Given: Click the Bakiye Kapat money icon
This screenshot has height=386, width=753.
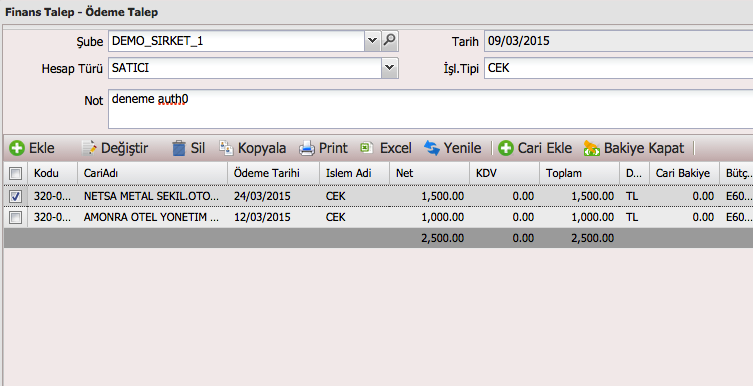Looking at the screenshot, I should click(x=592, y=148).
